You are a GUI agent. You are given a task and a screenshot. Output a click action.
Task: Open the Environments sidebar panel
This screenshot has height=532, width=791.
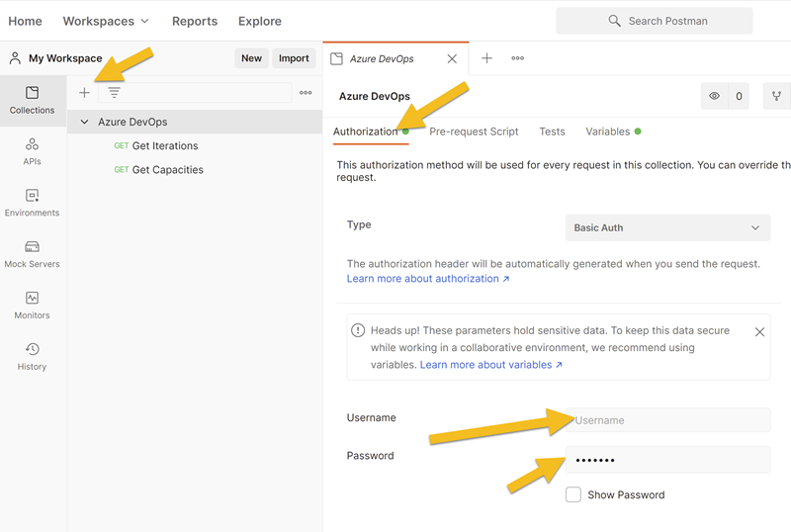[x=32, y=203]
